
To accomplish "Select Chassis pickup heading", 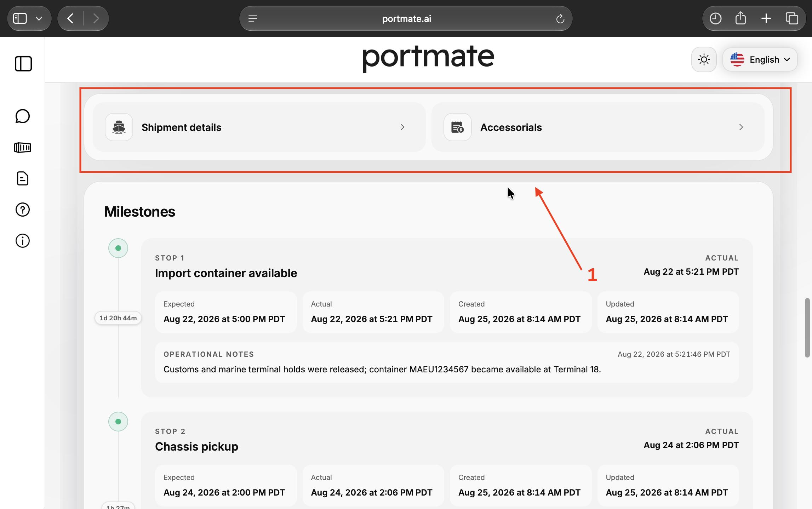I will [x=196, y=447].
